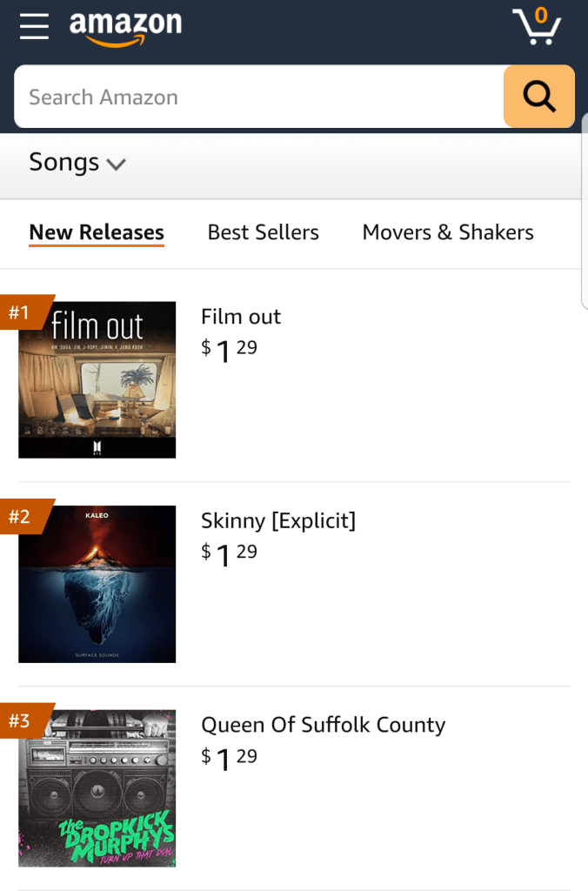Tap the Kaleo Surface Sounds cover art
The width and height of the screenshot is (588, 891).
pos(97,584)
